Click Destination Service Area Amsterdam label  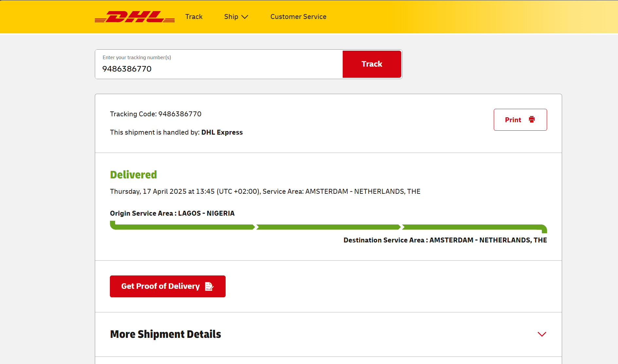445,240
